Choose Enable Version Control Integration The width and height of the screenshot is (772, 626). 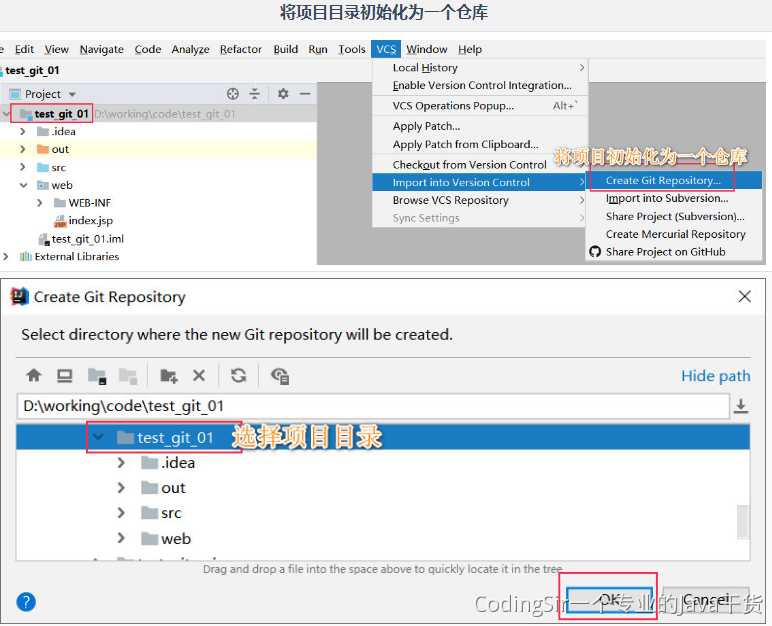[x=480, y=85]
